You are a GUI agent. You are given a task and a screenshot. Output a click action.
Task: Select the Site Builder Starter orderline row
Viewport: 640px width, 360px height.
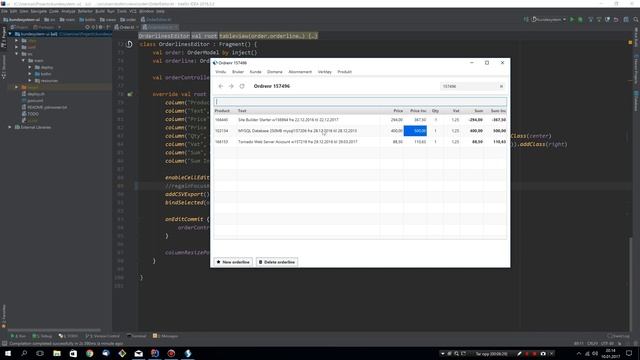tap(360, 120)
